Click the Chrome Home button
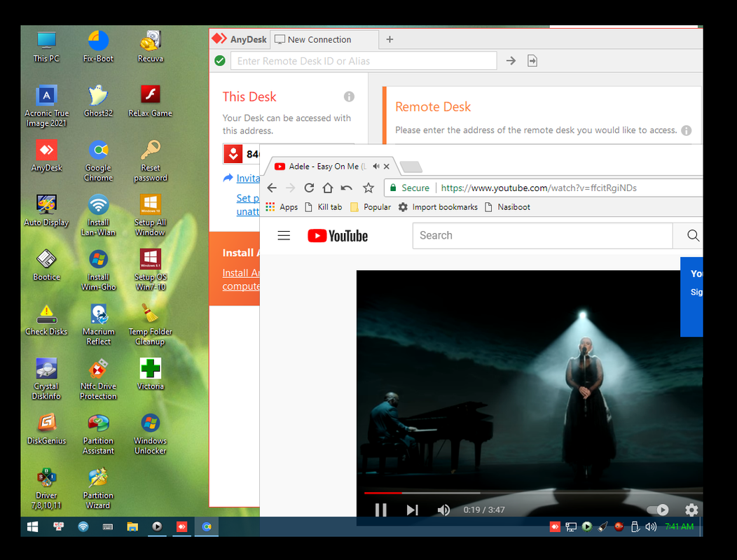 328,188
